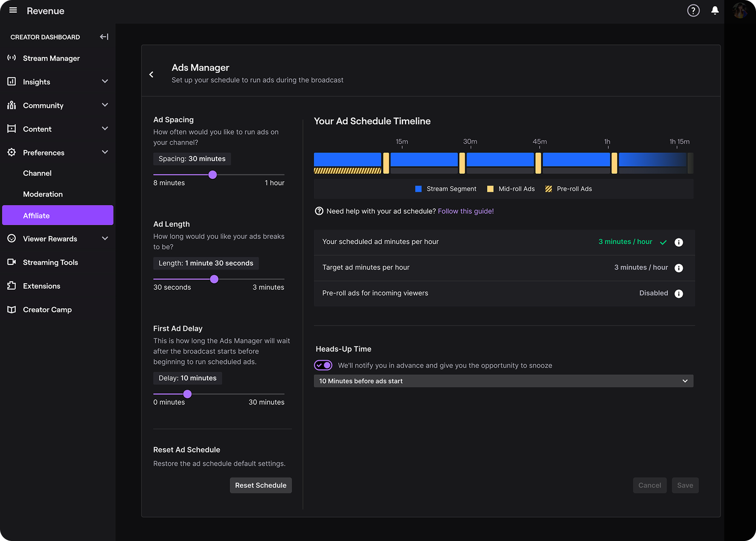Image resolution: width=756 pixels, height=541 pixels.
Task: Open the Minutes before ads start dropdown
Action: 503,381
